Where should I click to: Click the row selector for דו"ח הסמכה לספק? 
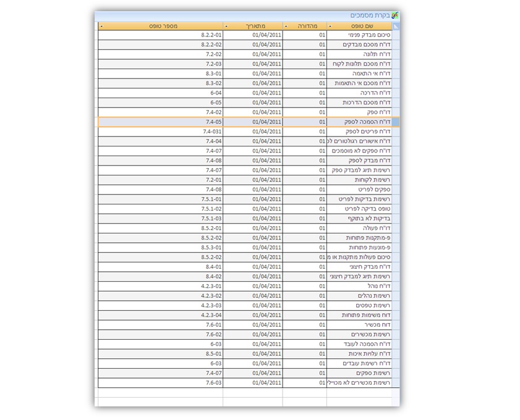pyautogui.click(x=396, y=122)
